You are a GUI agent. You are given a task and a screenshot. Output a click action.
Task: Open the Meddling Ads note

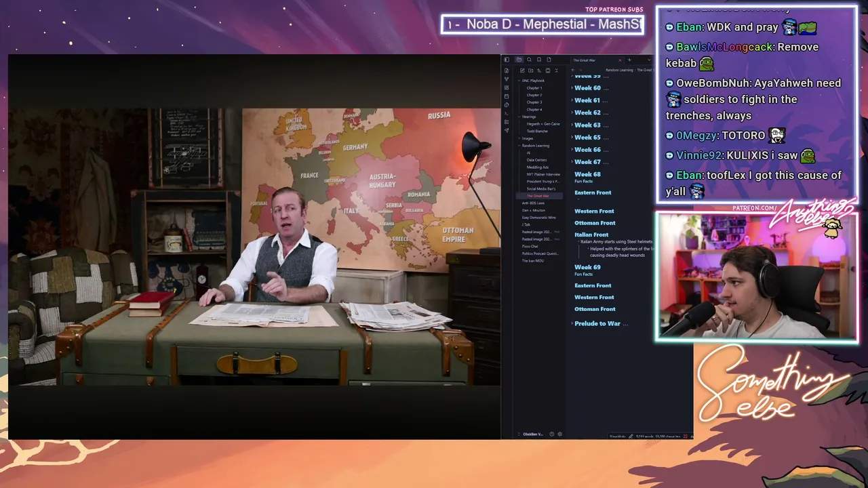(539, 167)
